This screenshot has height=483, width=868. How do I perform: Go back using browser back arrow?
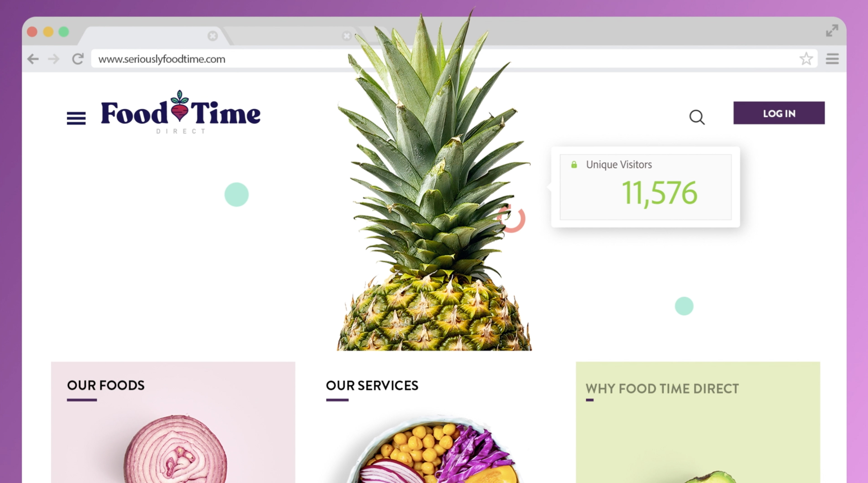pos(33,59)
